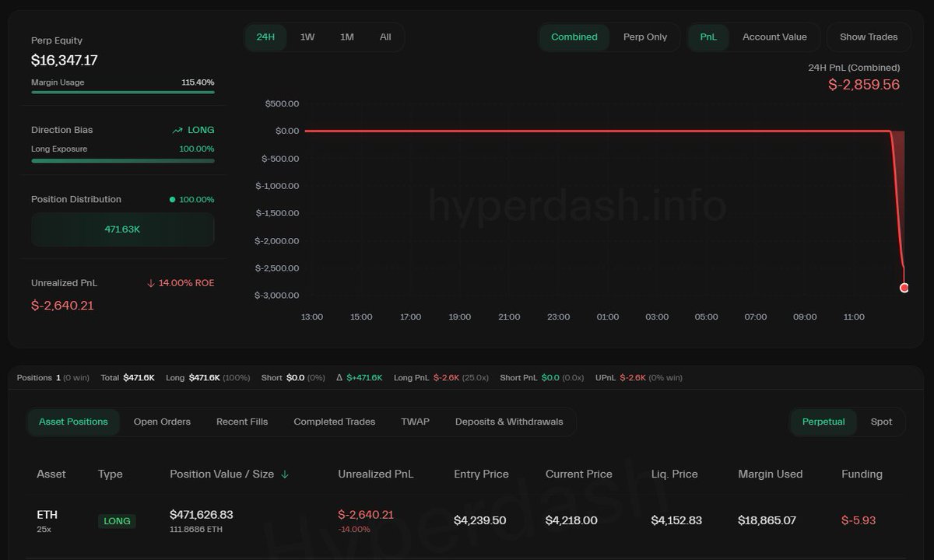The image size is (934, 560).
Task: Click the sort arrow beside Position Value / Size
Action: pos(285,474)
